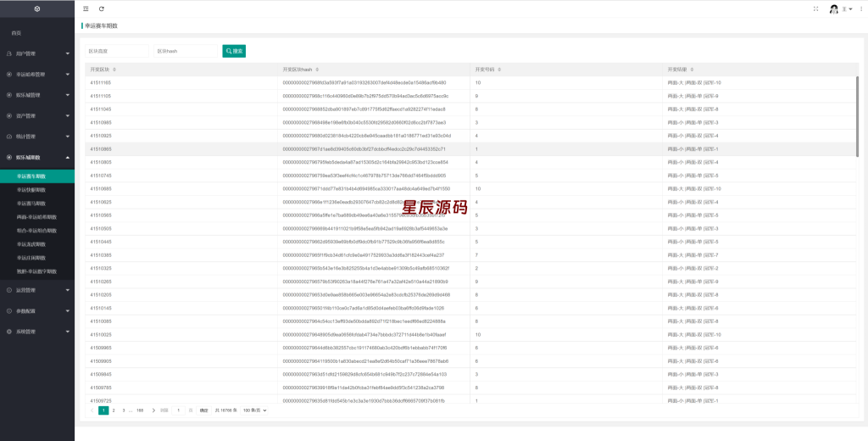The image size is (868, 441).
Task: Expand the 参数配置 sidebar menu arrow
Action: (x=68, y=310)
